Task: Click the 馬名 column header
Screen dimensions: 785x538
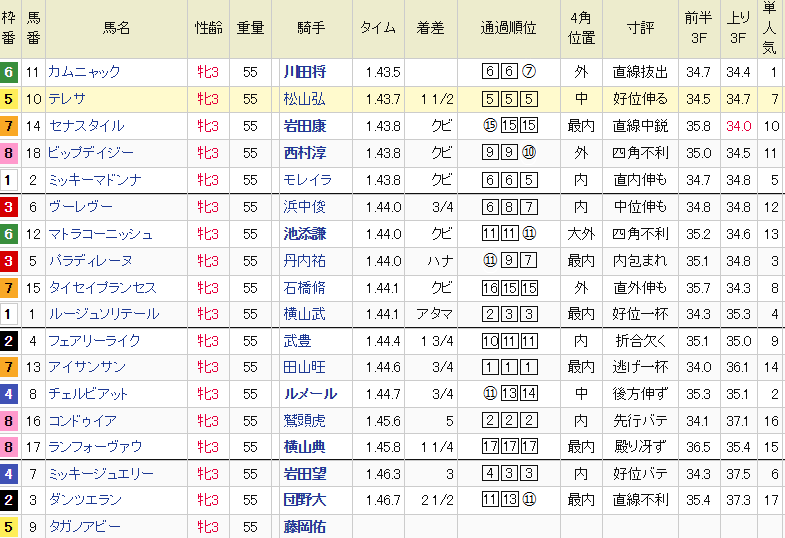Action: point(116,29)
